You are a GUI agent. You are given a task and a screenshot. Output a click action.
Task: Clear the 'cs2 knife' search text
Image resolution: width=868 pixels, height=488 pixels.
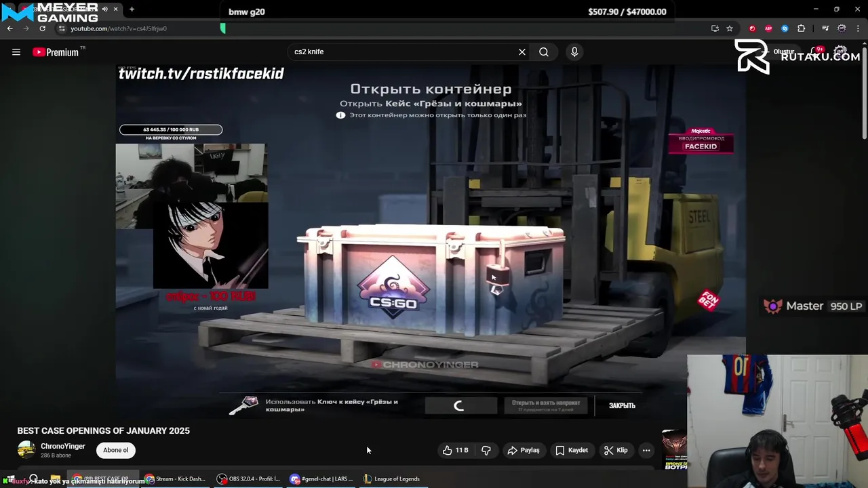click(x=522, y=52)
